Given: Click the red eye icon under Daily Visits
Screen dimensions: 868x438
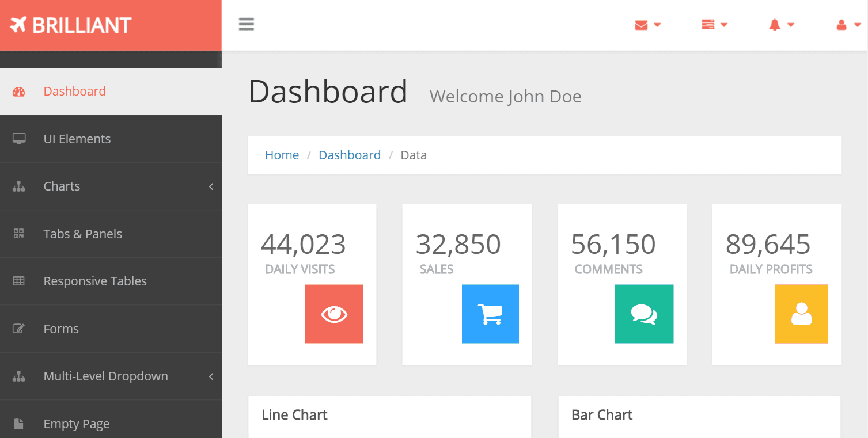Looking at the screenshot, I should click(334, 314).
